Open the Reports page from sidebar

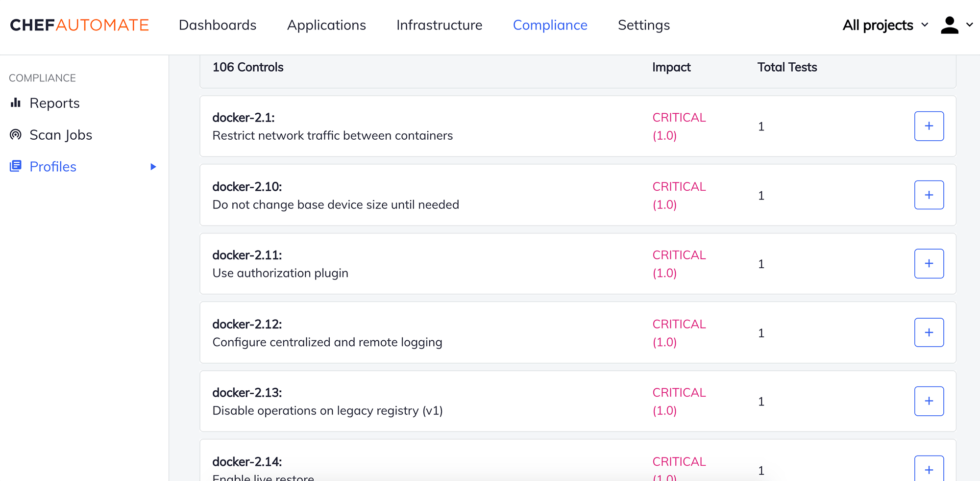(x=54, y=102)
